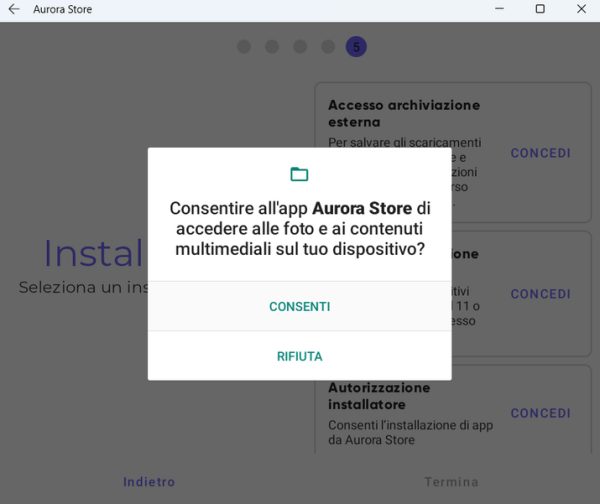The width and height of the screenshot is (600, 504).
Task: Go back with the Indietro button
Action: (149, 482)
